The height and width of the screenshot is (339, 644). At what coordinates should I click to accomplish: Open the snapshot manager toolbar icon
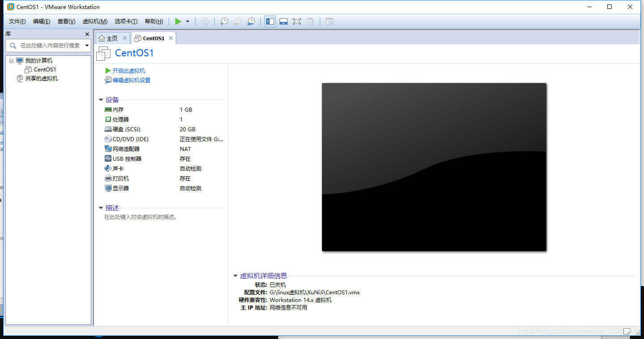pos(252,21)
